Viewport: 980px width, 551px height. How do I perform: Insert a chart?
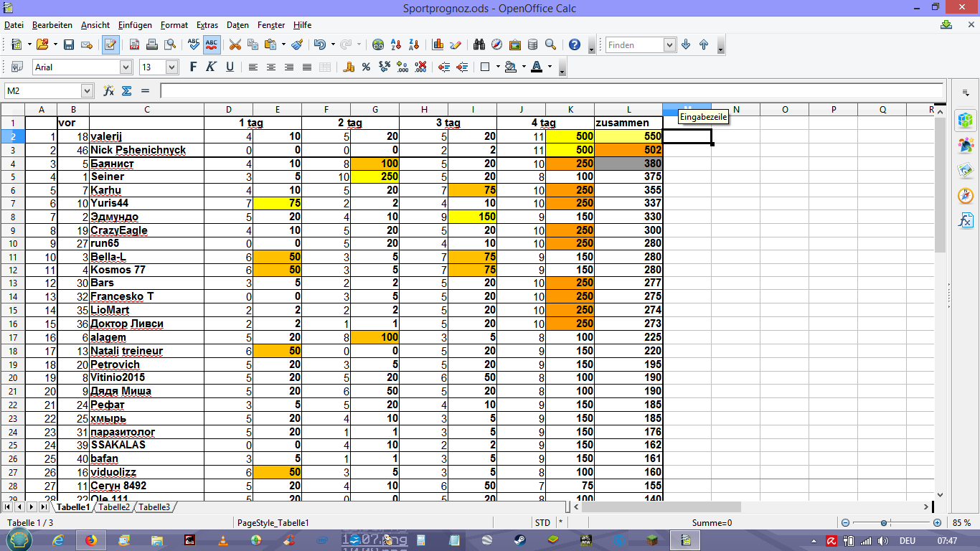438,44
